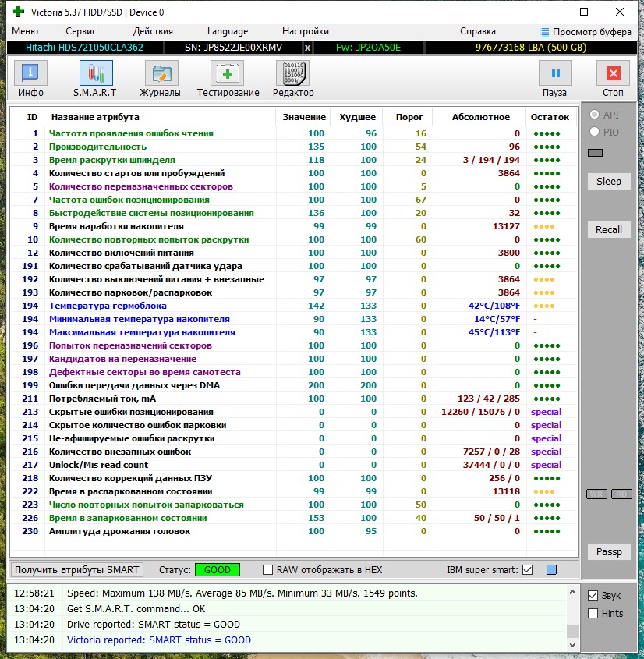The width and height of the screenshot is (644, 659).
Task: Open the Журналы (Logs) folder icon
Action: (161, 73)
